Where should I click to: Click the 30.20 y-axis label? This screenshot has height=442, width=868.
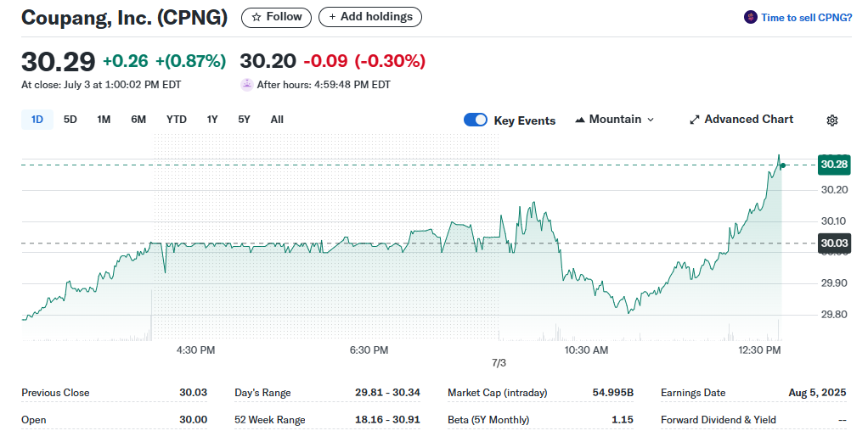pyautogui.click(x=834, y=190)
